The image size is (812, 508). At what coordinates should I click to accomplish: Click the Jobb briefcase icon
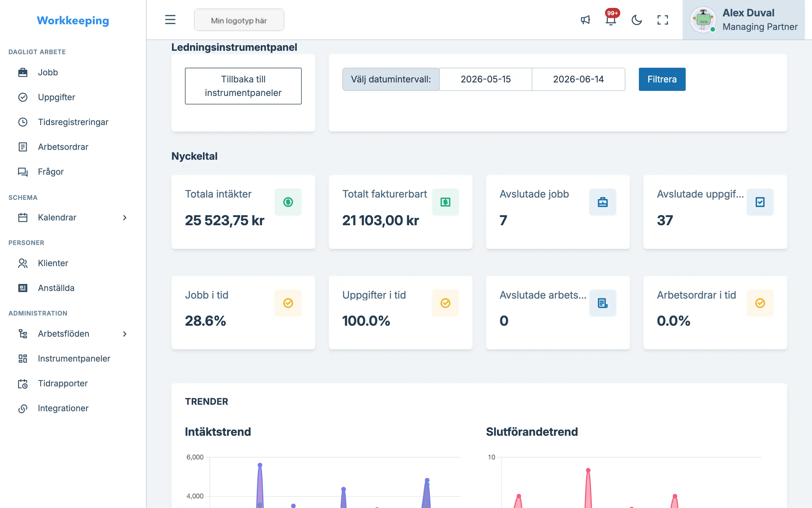(x=23, y=72)
